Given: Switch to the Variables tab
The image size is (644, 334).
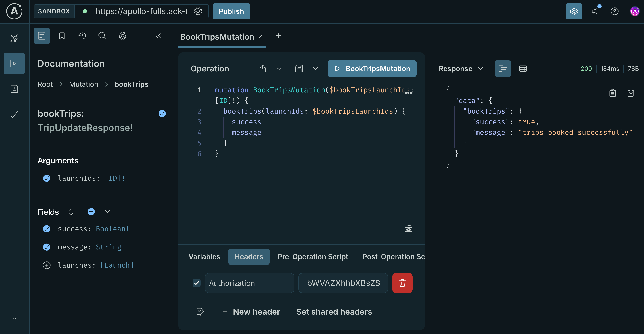Looking at the screenshot, I should 204,256.
